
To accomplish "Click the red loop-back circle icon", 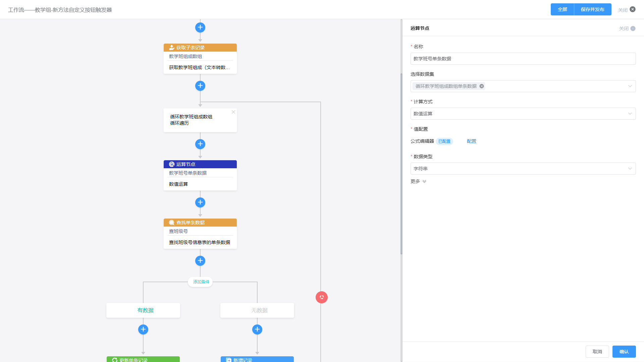I will click(x=322, y=297).
